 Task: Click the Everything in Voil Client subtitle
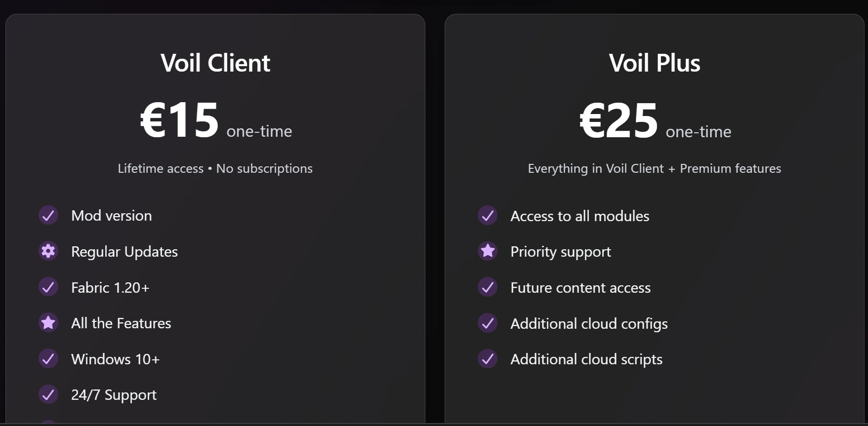tap(654, 168)
